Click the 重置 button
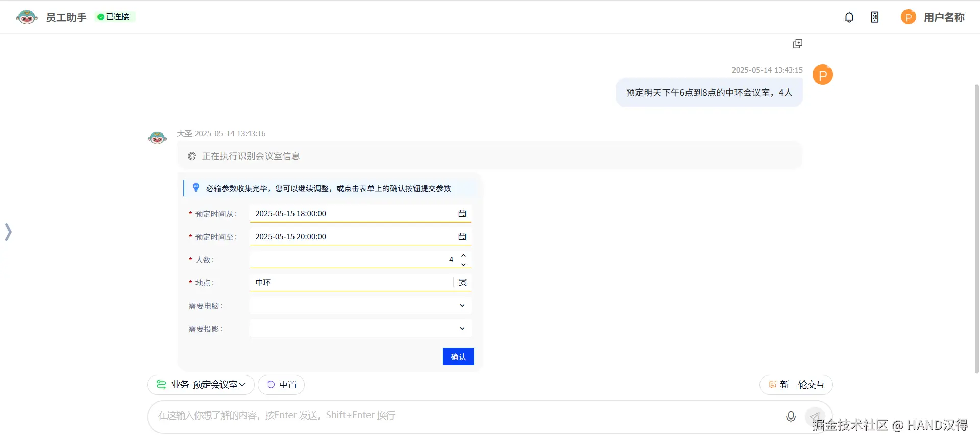Image resolution: width=980 pixels, height=444 pixels. (x=281, y=385)
